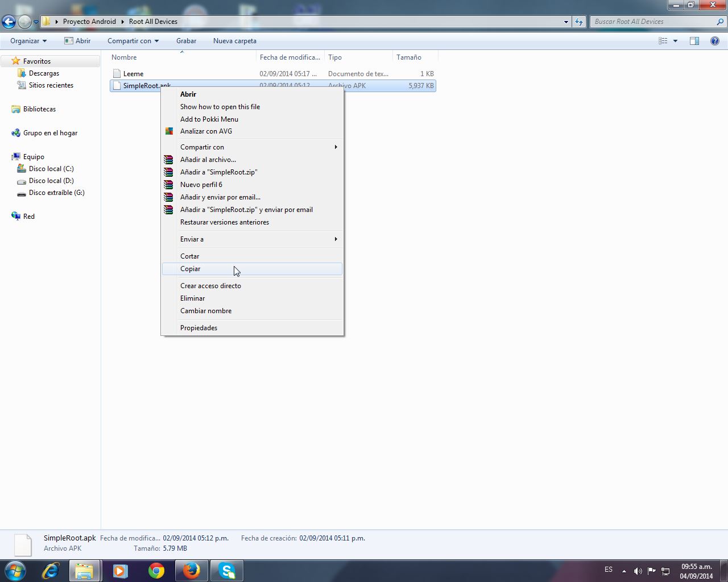Open the view options dropdown arrow
Screen dimensions: 728x582
[x=675, y=41]
